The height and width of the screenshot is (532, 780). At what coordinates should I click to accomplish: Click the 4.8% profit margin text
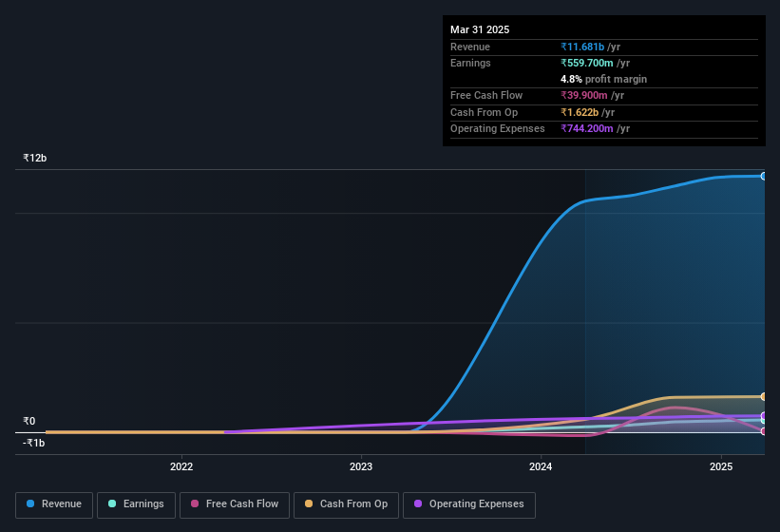click(603, 79)
